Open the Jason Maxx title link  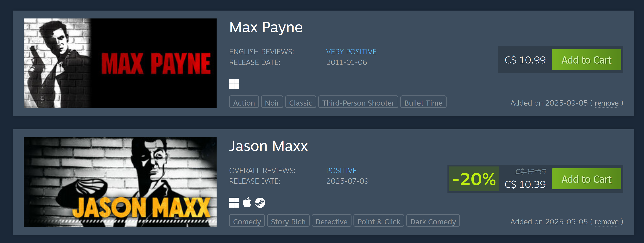click(268, 146)
